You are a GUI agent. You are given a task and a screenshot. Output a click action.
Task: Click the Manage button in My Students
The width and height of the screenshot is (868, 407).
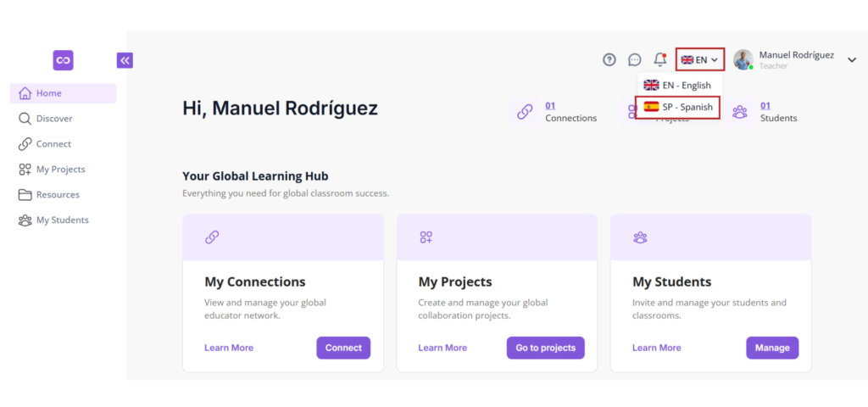tap(772, 348)
